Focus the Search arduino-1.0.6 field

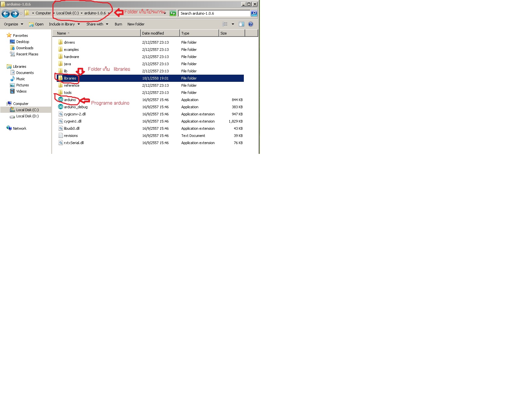click(x=214, y=13)
